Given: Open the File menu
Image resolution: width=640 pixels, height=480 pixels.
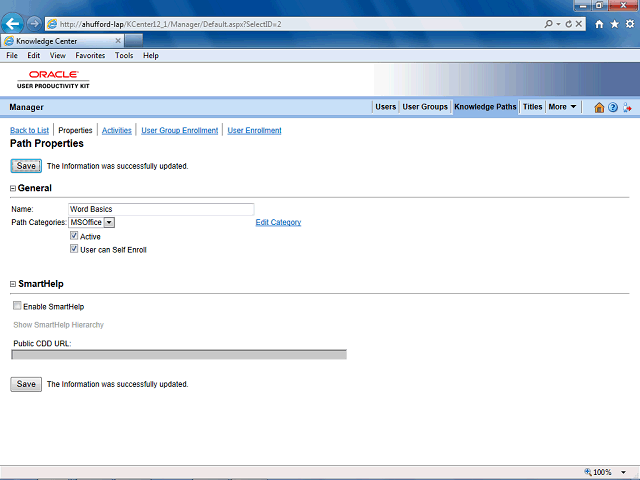Looking at the screenshot, I should pyautogui.click(x=12, y=56).
